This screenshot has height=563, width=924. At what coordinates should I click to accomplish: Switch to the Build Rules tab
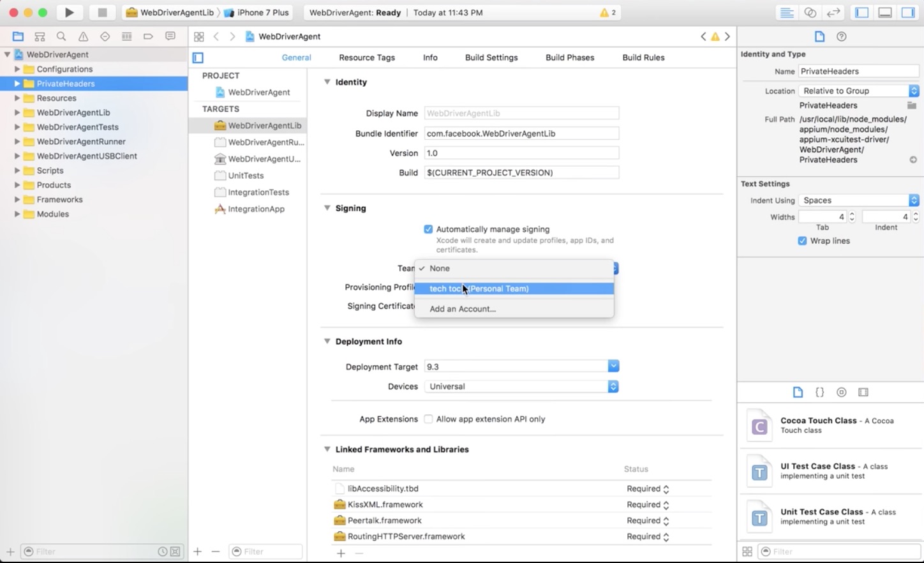(643, 57)
